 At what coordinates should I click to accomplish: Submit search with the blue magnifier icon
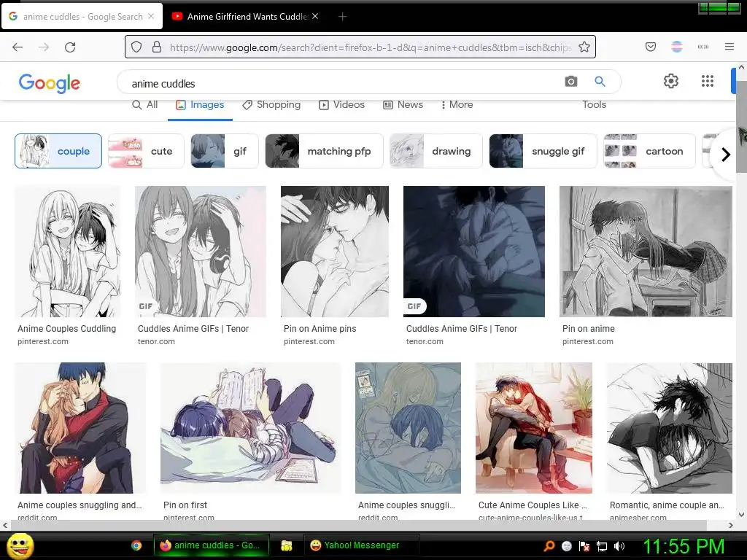[x=600, y=82]
